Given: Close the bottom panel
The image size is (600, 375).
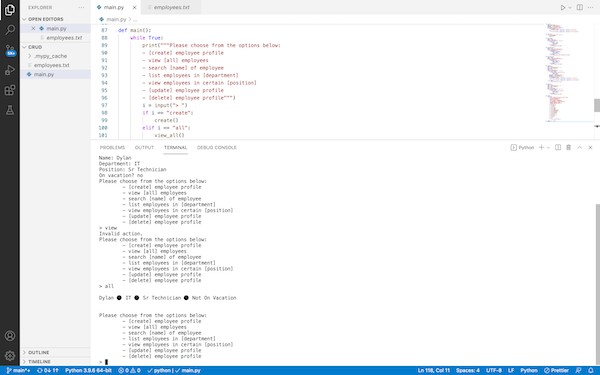Looking at the screenshot, I should (x=590, y=147).
